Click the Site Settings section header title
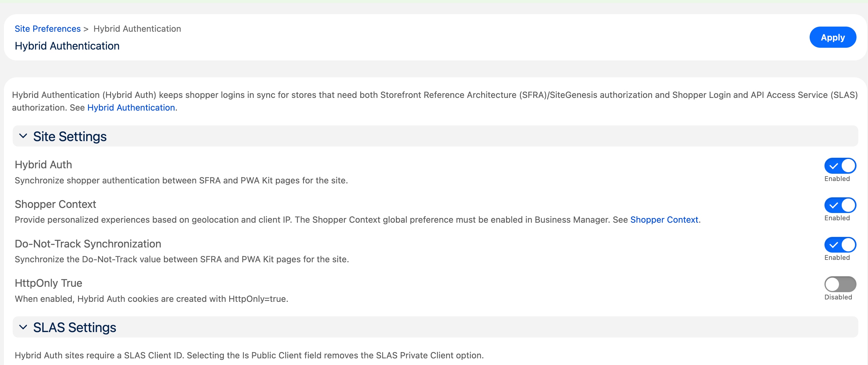The height and width of the screenshot is (365, 868). [x=70, y=136]
